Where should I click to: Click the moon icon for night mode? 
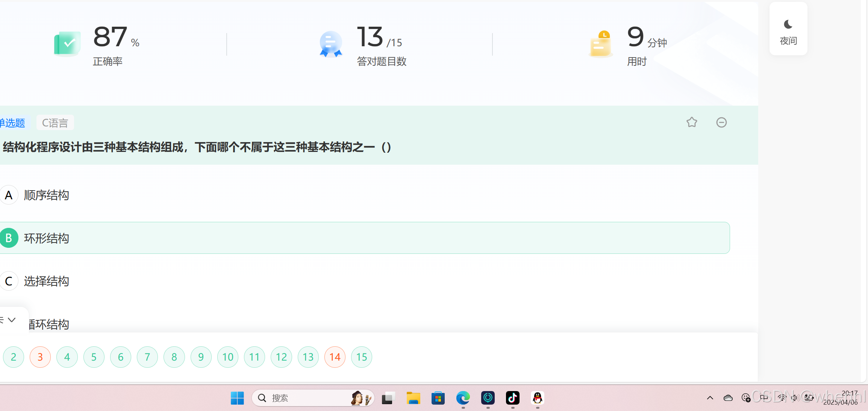788,25
